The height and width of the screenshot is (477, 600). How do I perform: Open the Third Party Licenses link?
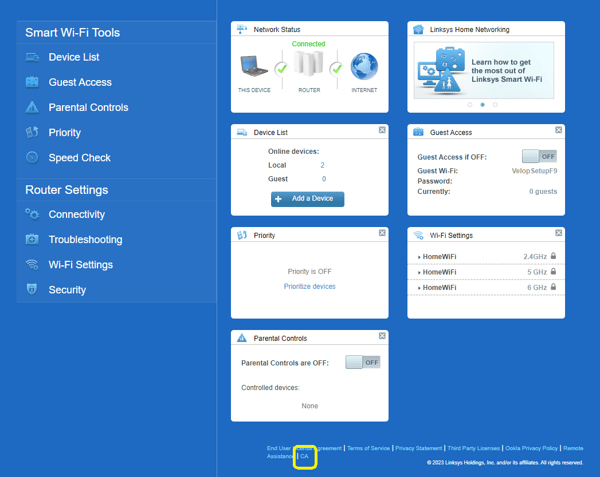coord(474,448)
